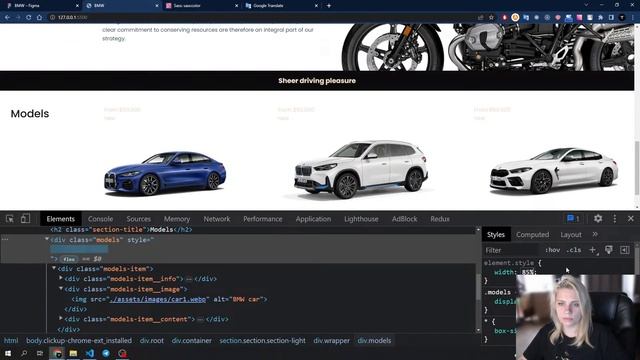
Task: Open the DevTools issues counter badge
Action: [x=573, y=219]
